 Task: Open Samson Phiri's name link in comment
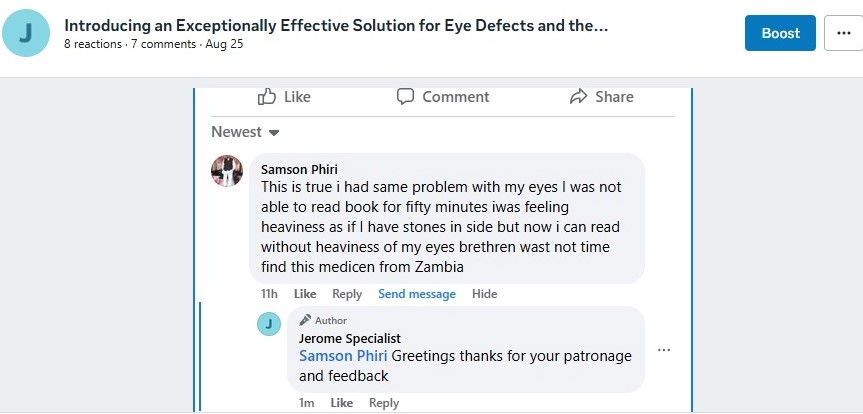point(299,169)
